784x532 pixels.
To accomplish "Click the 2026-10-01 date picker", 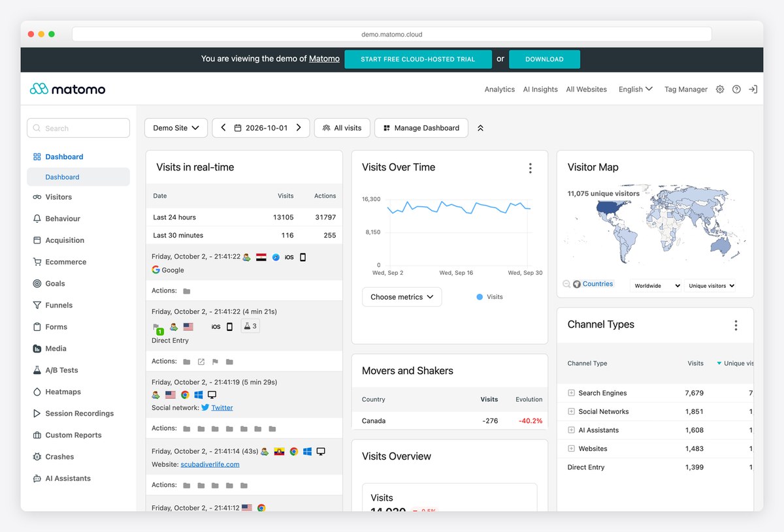I will click(x=261, y=128).
